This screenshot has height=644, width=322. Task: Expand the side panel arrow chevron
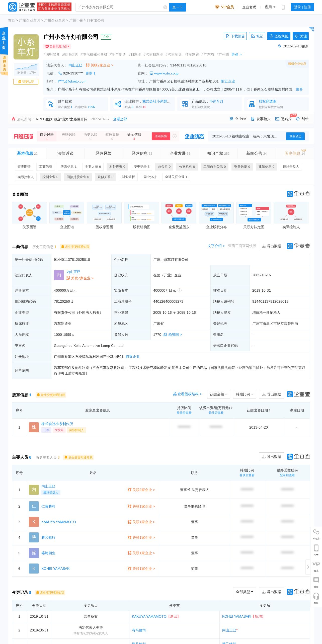[x=308, y=567]
